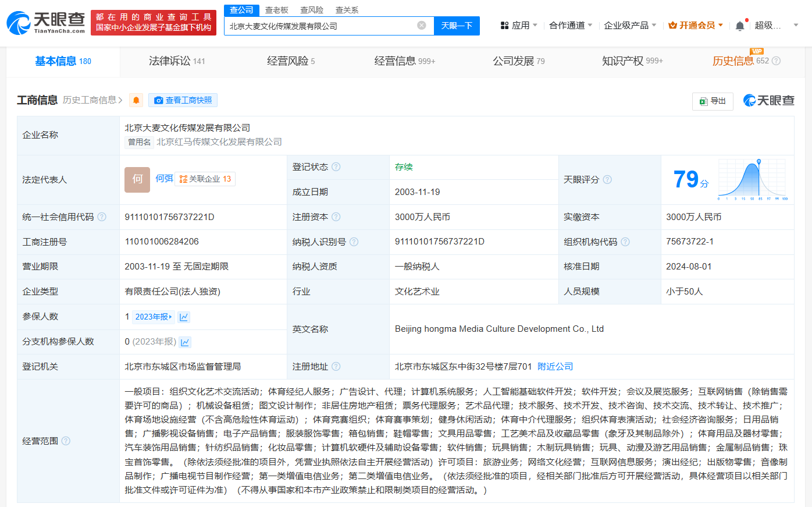Clear the search box with X icon
This screenshot has width=812, height=507.
pyautogui.click(x=422, y=26)
